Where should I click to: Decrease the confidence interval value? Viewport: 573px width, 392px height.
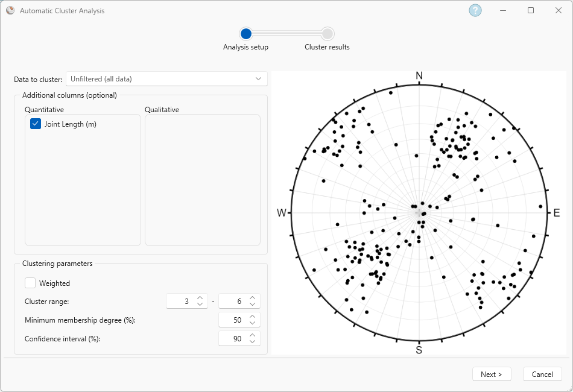(x=253, y=341)
